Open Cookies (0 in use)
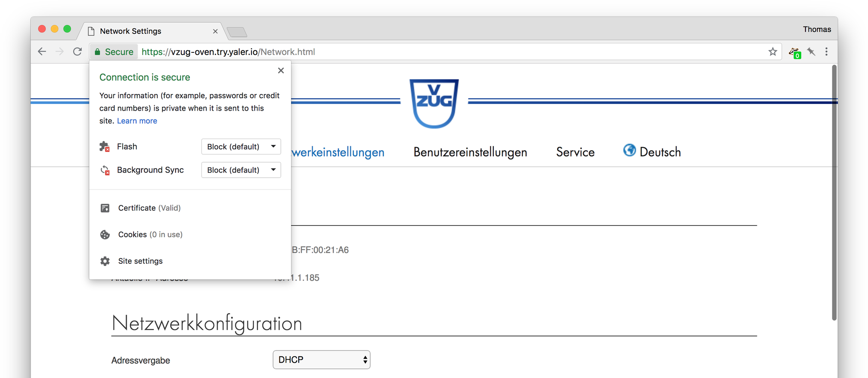This screenshot has height=378, width=868. click(150, 235)
